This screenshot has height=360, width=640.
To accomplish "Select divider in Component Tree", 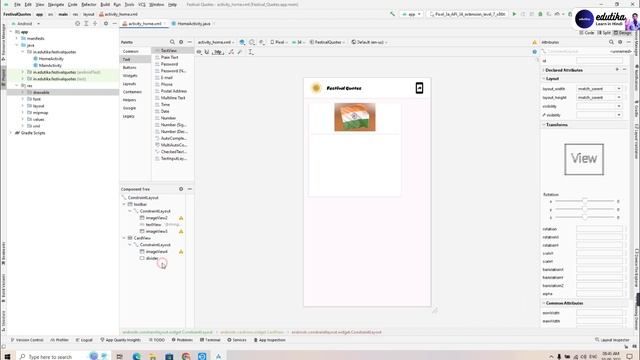I will (152, 258).
